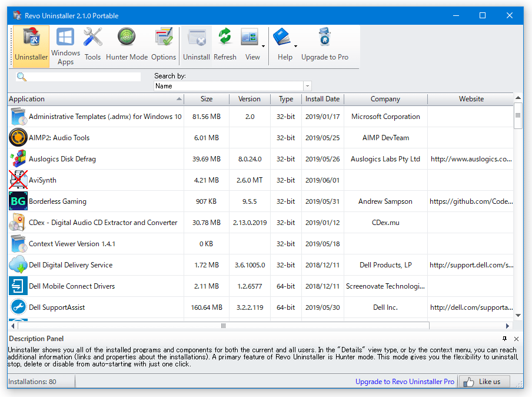Click vertical scrollbar up arrow
This screenshot has height=397, width=532.
518,98
